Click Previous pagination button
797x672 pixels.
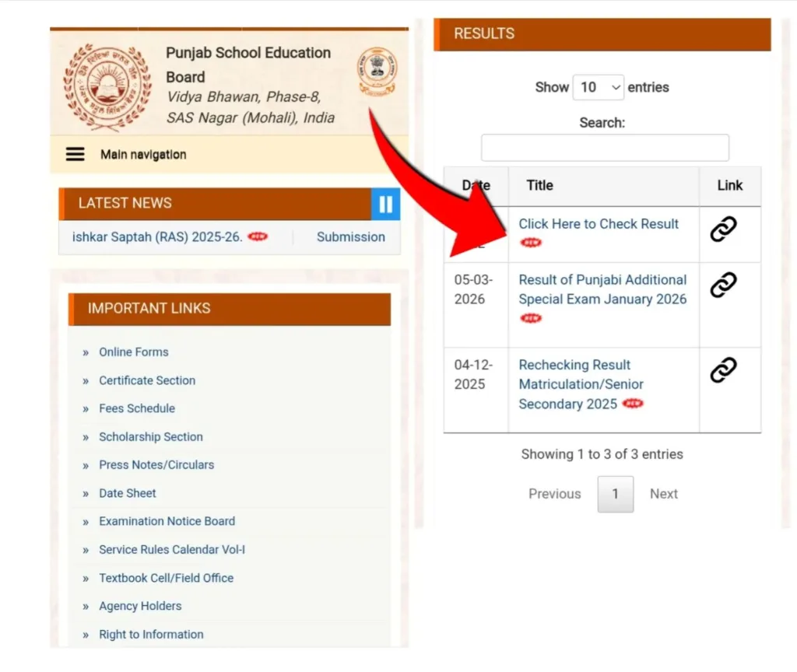click(554, 494)
